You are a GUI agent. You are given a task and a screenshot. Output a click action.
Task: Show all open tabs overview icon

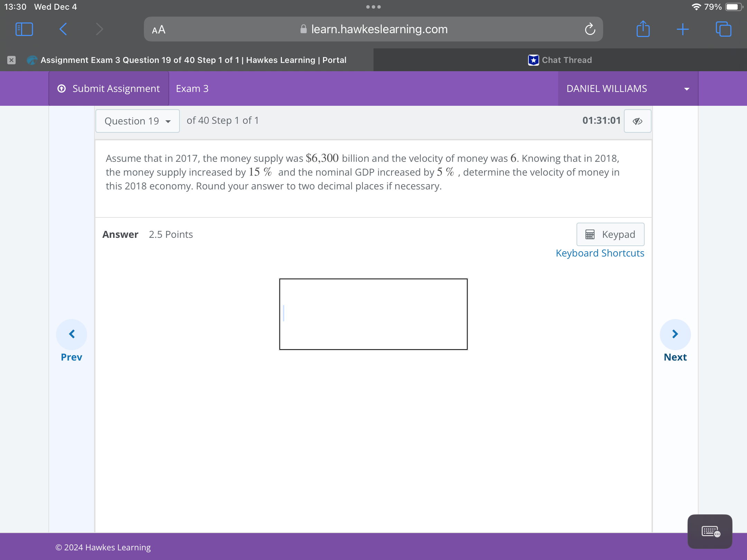click(723, 29)
